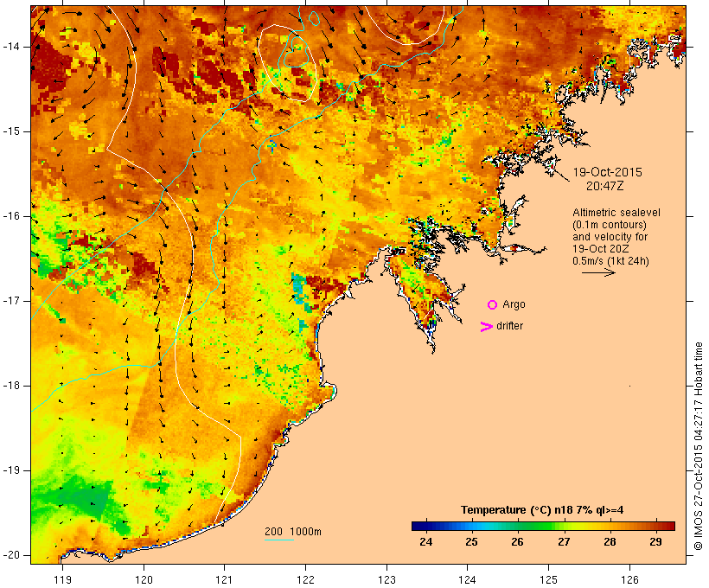This screenshot has width=709, height=588.
Task: Click longitude axis label 123
Action: tap(386, 579)
